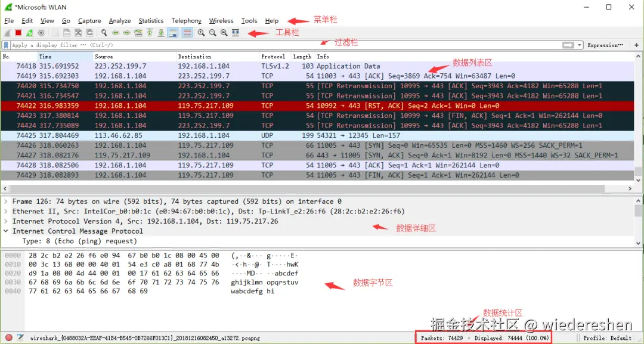644x344 pixels.
Task: Click Packets: 74429 status bar text
Action: point(442,338)
